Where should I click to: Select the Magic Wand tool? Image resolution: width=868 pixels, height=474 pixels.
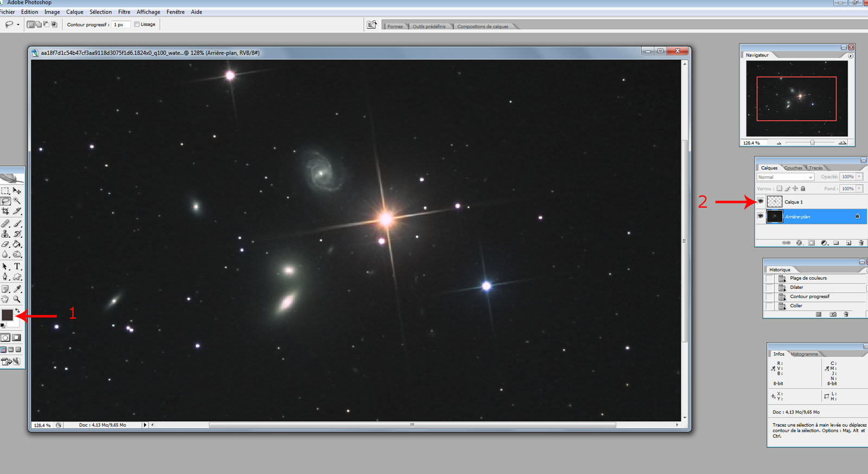pyautogui.click(x=17, y=201)
